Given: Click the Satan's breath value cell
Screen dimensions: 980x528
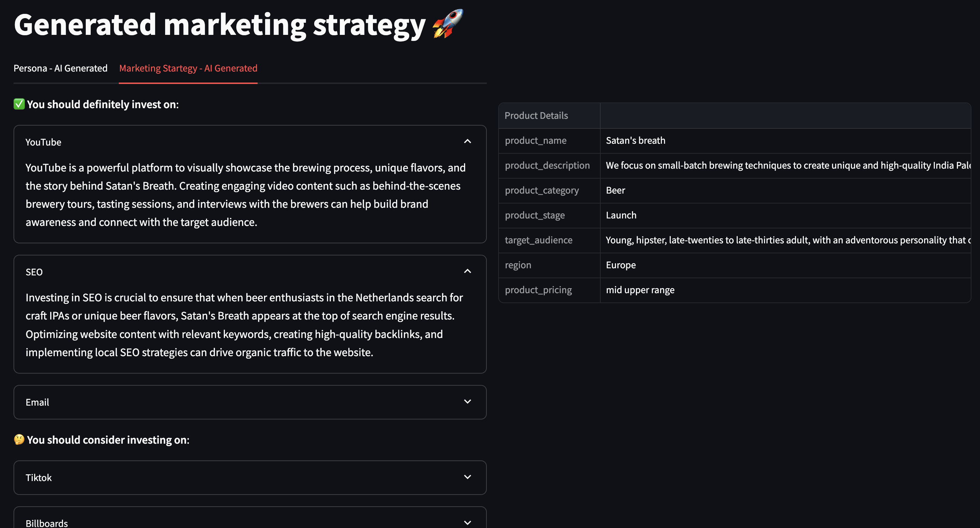Looking at the screenshot, I should pyautogui.click(x=635, y=141).
